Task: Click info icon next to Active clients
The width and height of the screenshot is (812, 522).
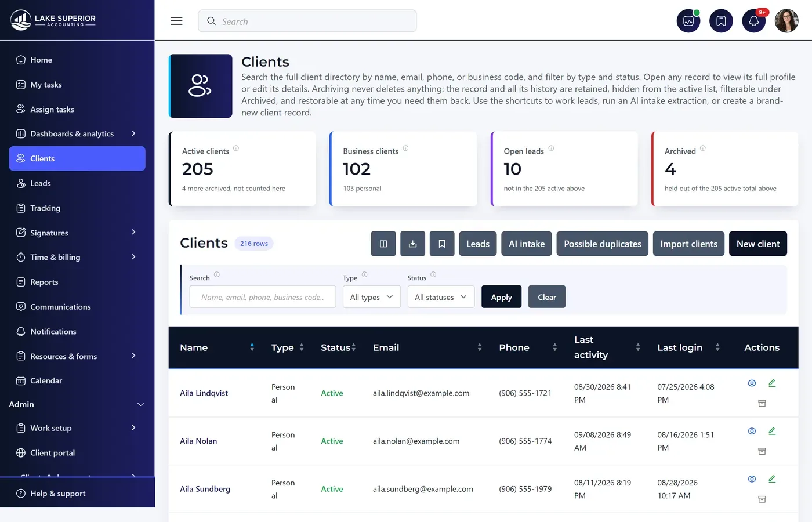Action: (x=236, y=148)
